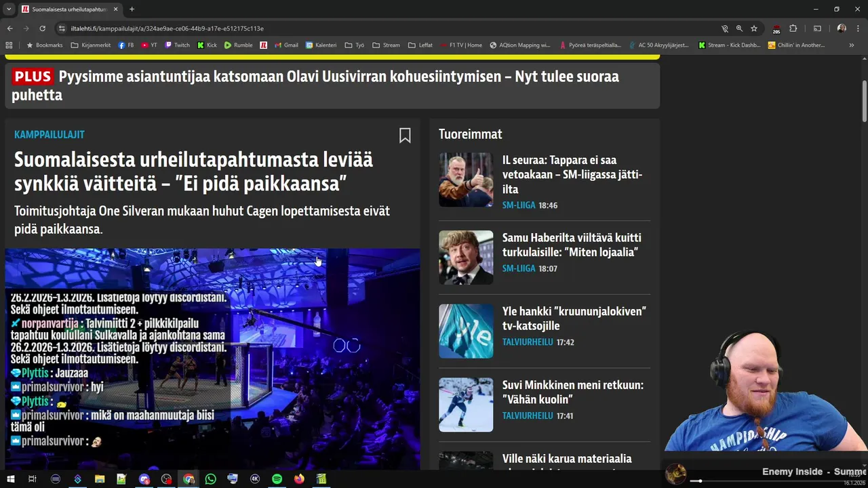Click the Yle logo article thumbnail
The image size is (868, 488).
[x=466, y=331]
